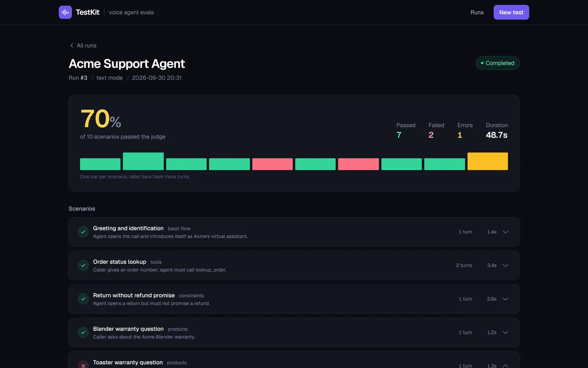Click fail X icon for Toaster warranty question
This screenshot has height=368, width=588.
83,365
